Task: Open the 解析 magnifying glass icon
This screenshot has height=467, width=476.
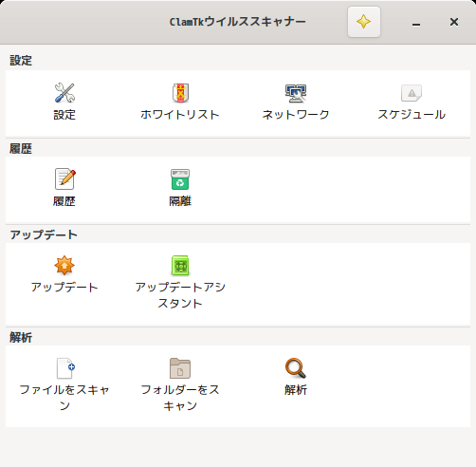Action: [296, 368]
